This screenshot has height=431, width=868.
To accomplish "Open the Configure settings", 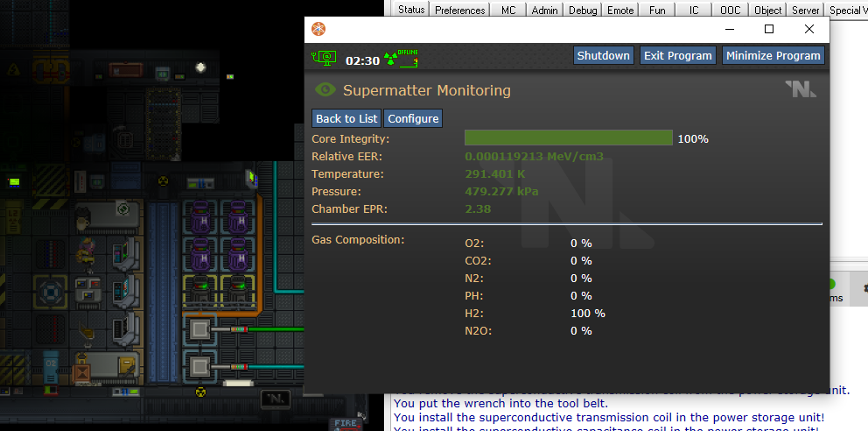I will click(413, 118).
